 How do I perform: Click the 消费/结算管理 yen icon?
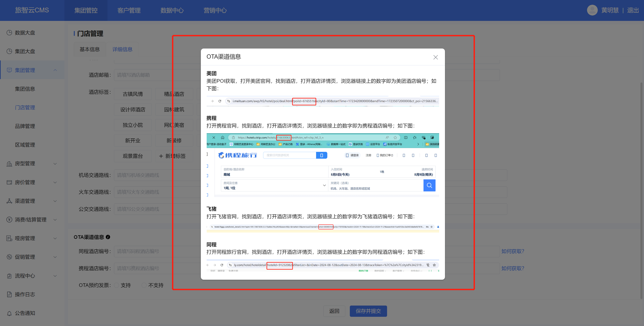9,220
